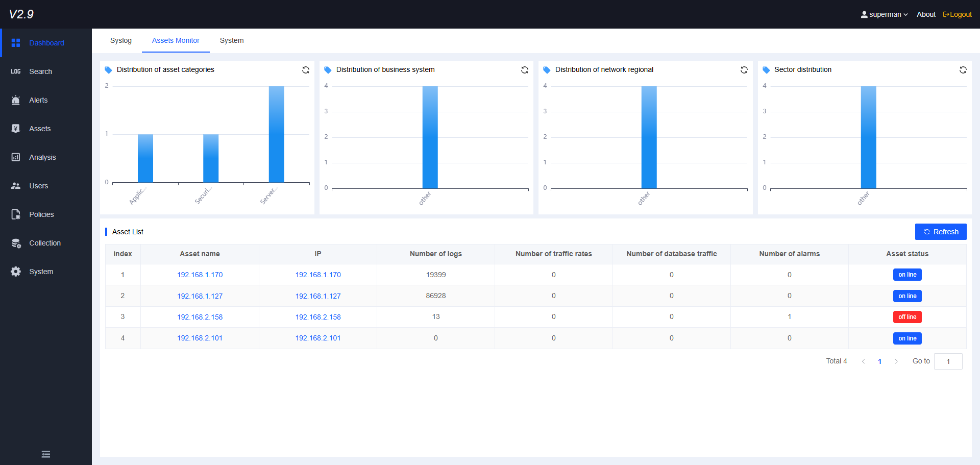Open the Analysis label in sidebar menu
Screen dimensions: 980x465
42,157
